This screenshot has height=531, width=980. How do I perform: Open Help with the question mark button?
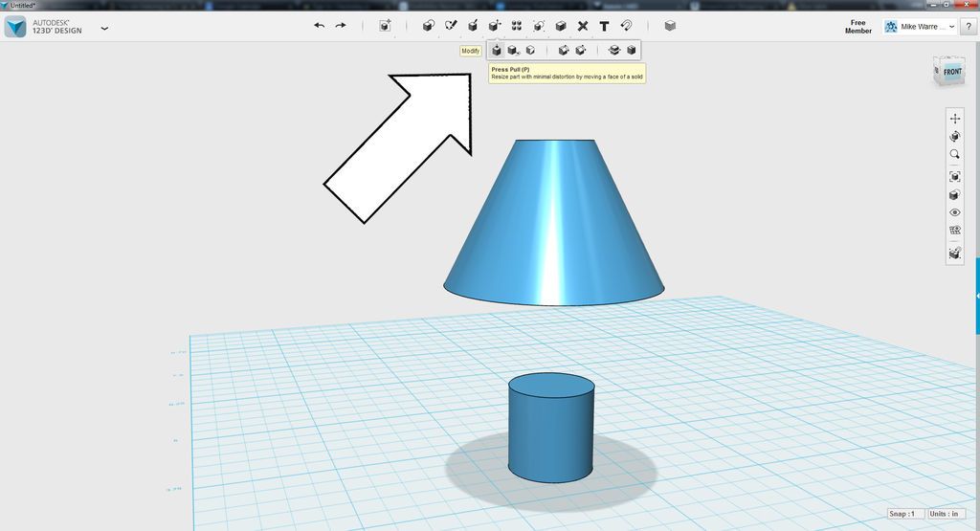(x=969, y=26)
